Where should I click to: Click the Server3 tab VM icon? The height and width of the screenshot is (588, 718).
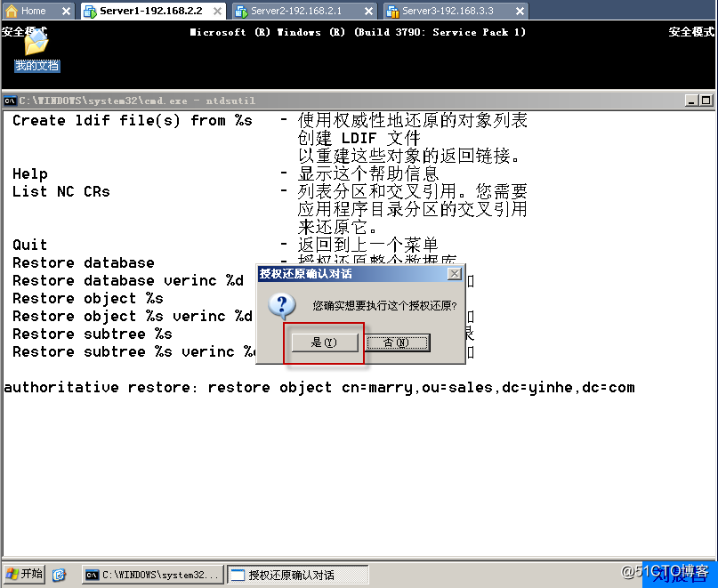pos(392,11)
